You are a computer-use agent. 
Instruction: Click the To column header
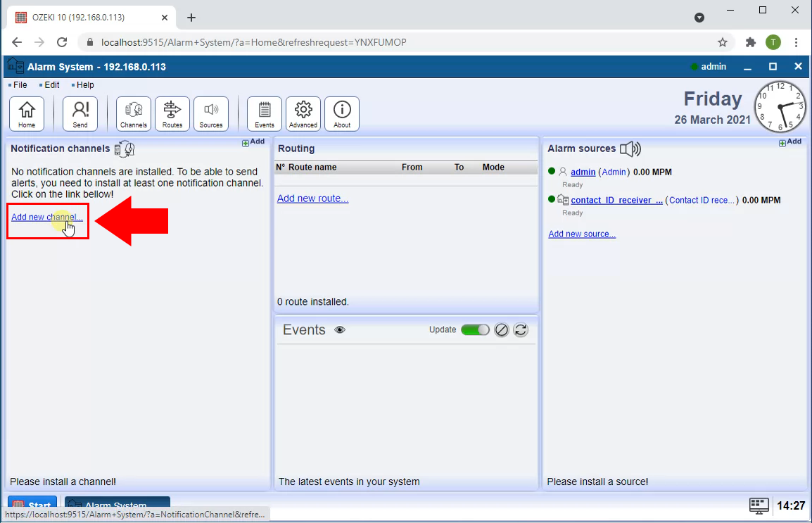pos(459,168)
